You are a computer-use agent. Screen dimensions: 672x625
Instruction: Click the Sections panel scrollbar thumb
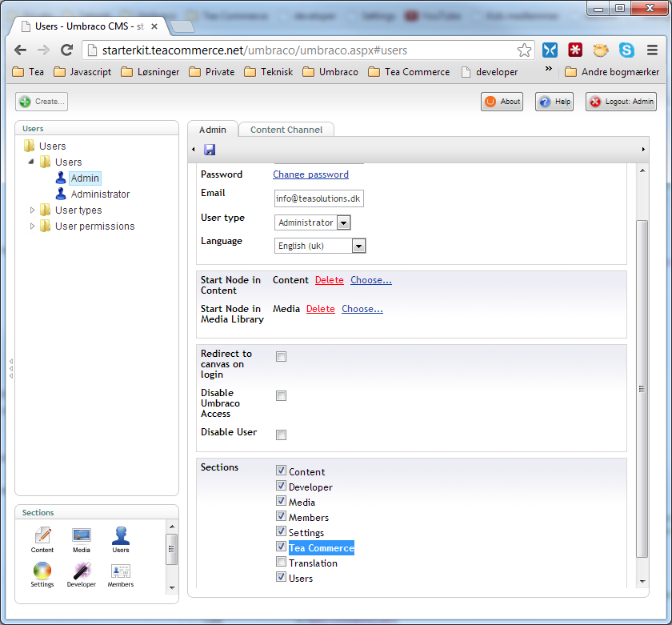point(171,549)
